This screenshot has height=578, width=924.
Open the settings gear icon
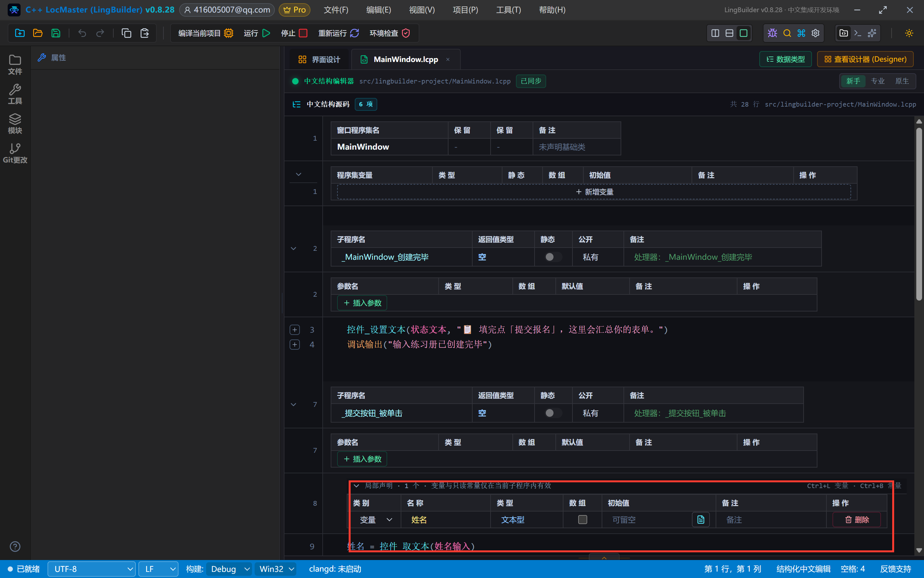tap(815, 33)
